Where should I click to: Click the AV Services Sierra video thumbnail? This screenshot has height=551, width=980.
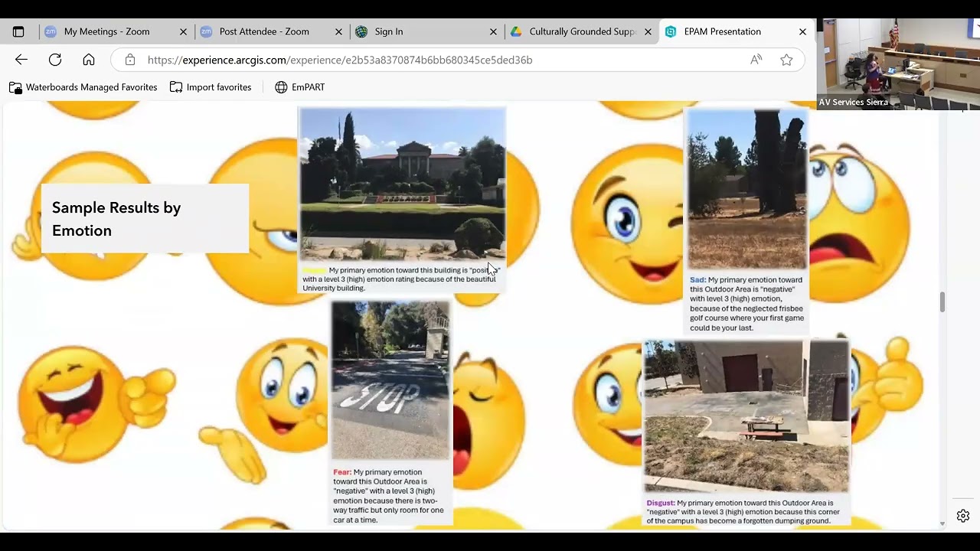[898, 64]
